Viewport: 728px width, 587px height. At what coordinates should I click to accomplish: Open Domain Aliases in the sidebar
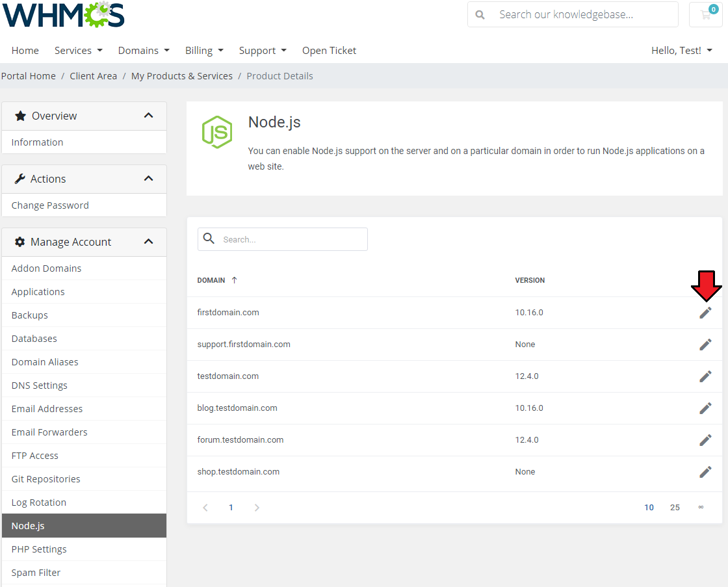(x=84, y=362)
